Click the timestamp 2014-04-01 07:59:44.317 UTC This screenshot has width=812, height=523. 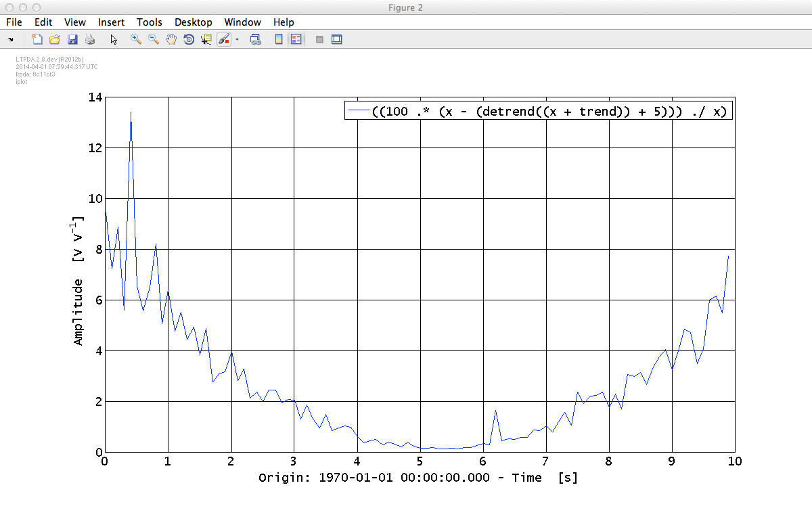57,67
